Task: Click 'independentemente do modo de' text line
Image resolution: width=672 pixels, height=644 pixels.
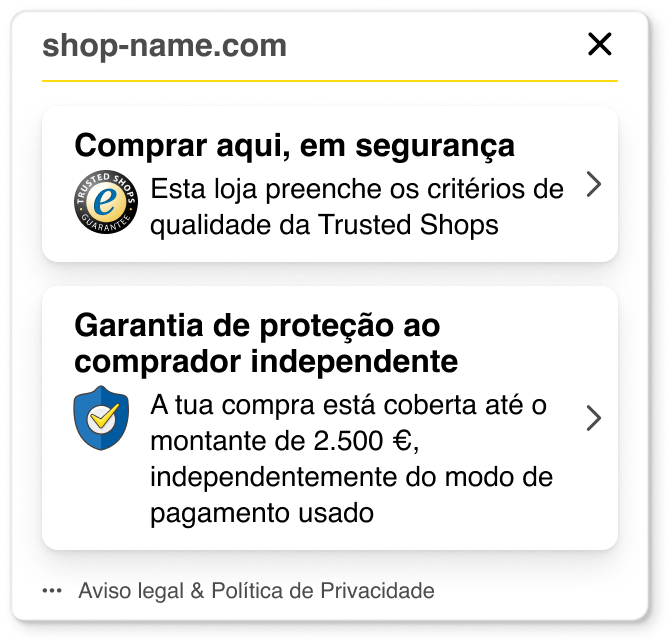Action: tap(351, 478)
